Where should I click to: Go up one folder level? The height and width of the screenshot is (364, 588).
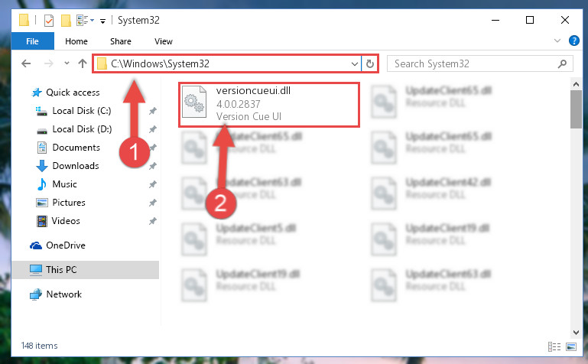click(83, 63)
